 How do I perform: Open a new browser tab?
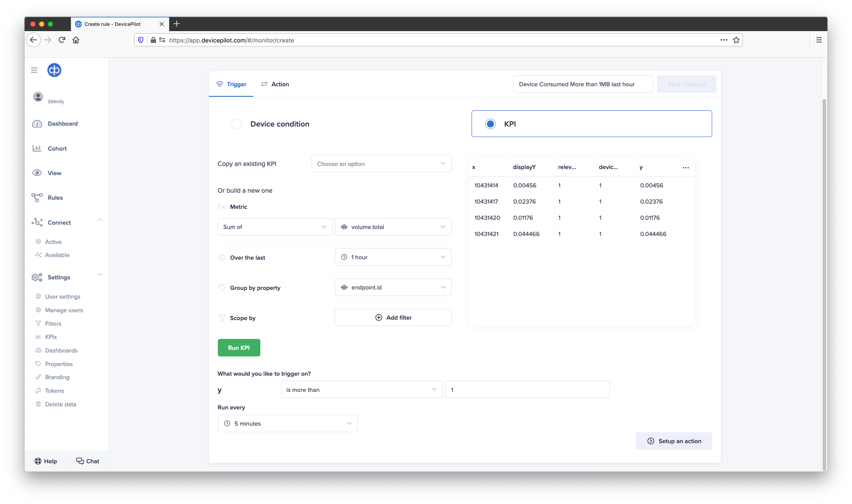tap(177, 24)
